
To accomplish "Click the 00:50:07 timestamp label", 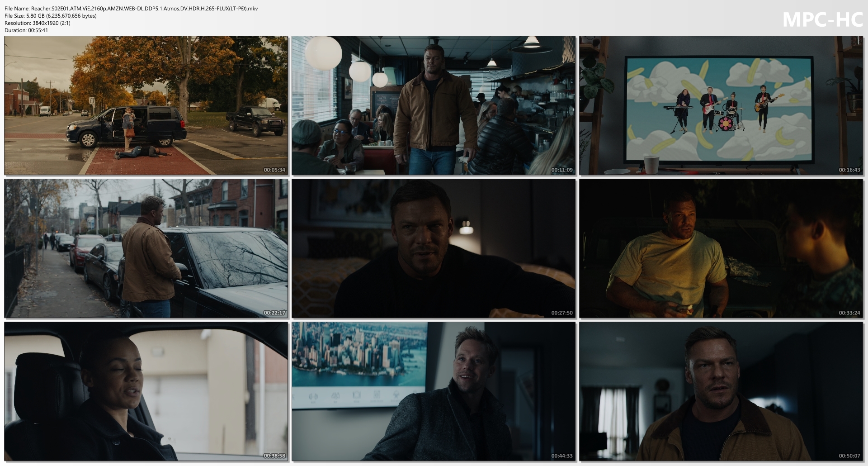I will coord(849,456).
